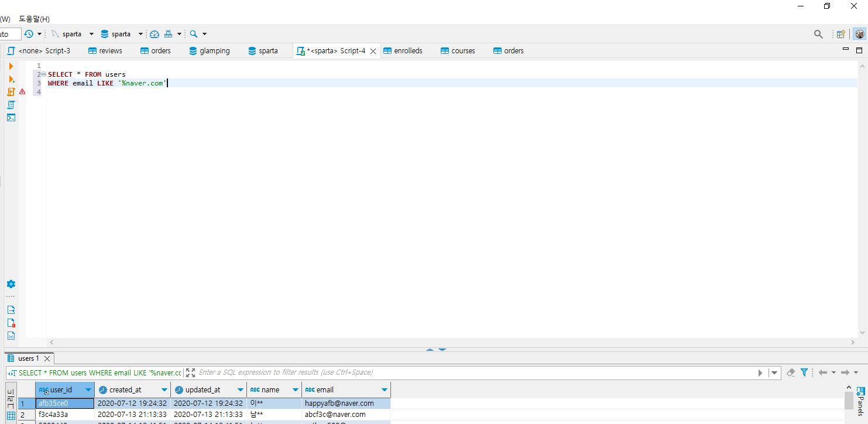This screenshot has height=424, width=868.
Task: Open created_at column filter dropdown
Action: click(164, 390)
